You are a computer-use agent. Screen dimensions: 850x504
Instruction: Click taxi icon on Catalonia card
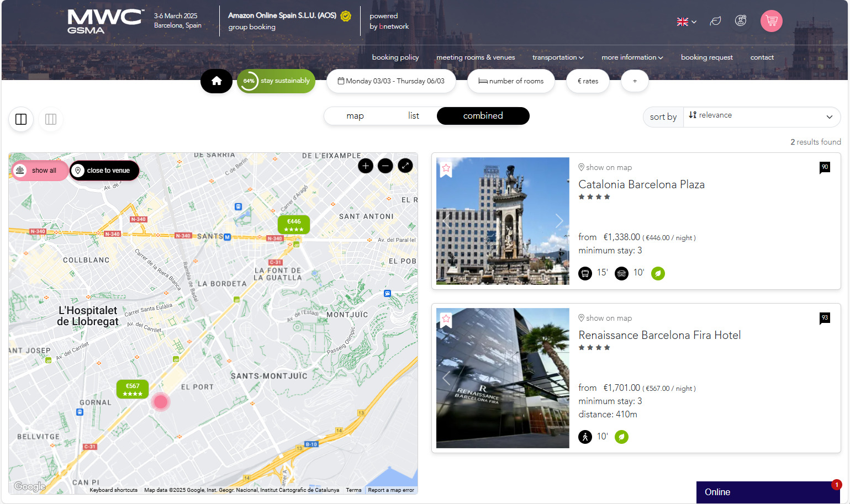pos(621,273)
